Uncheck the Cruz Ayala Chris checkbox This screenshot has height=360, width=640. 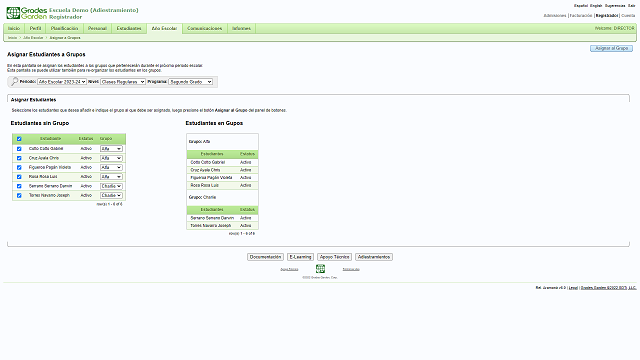coord(19,158)
